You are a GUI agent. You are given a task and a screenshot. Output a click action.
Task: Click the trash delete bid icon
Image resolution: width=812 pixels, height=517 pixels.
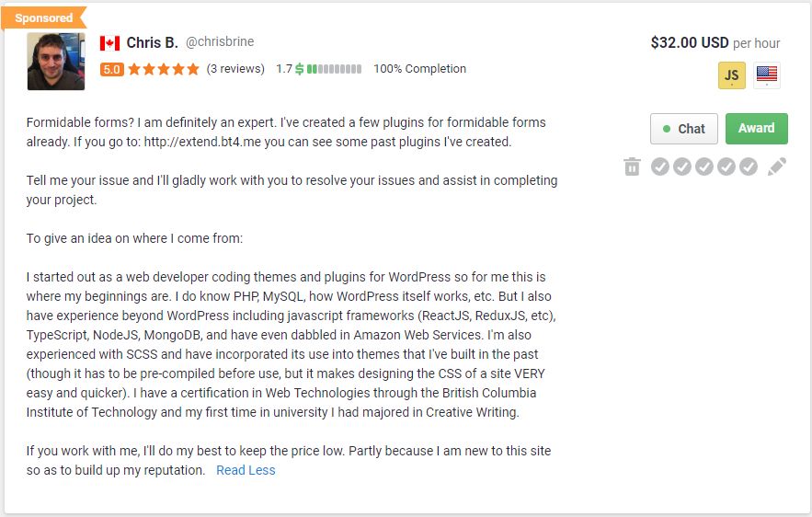click(x=632, y=167)
